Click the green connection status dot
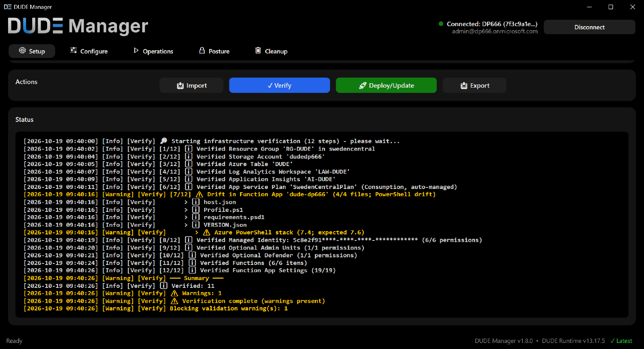Screen dimensions: 644x349 click(x=441, y=24)
